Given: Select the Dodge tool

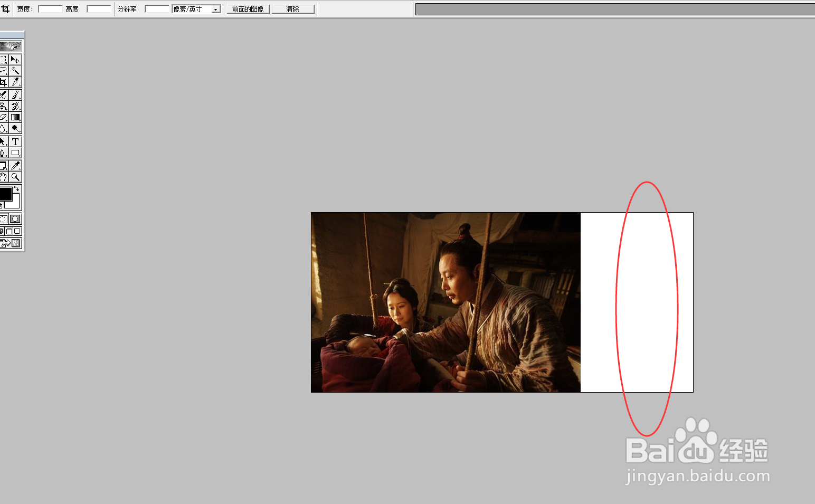Looking at the screenshot, I should point(15,128).
